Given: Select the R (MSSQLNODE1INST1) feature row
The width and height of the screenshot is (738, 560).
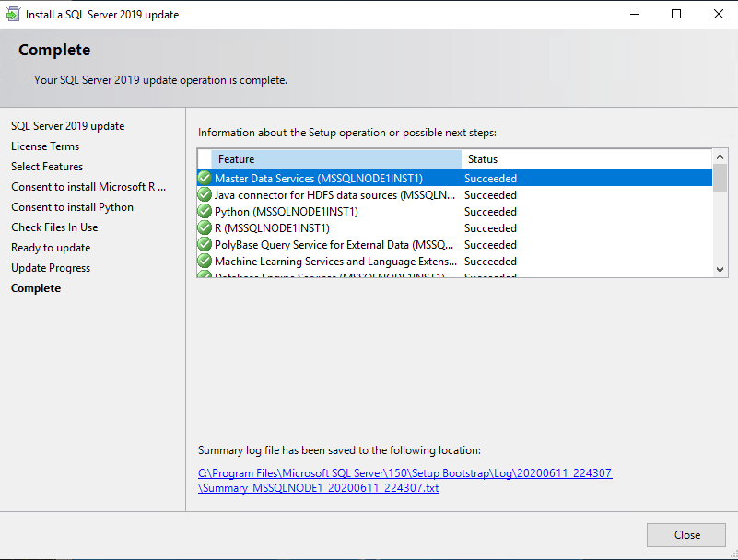Looking at the screenshot, I should tap(454, 228).
